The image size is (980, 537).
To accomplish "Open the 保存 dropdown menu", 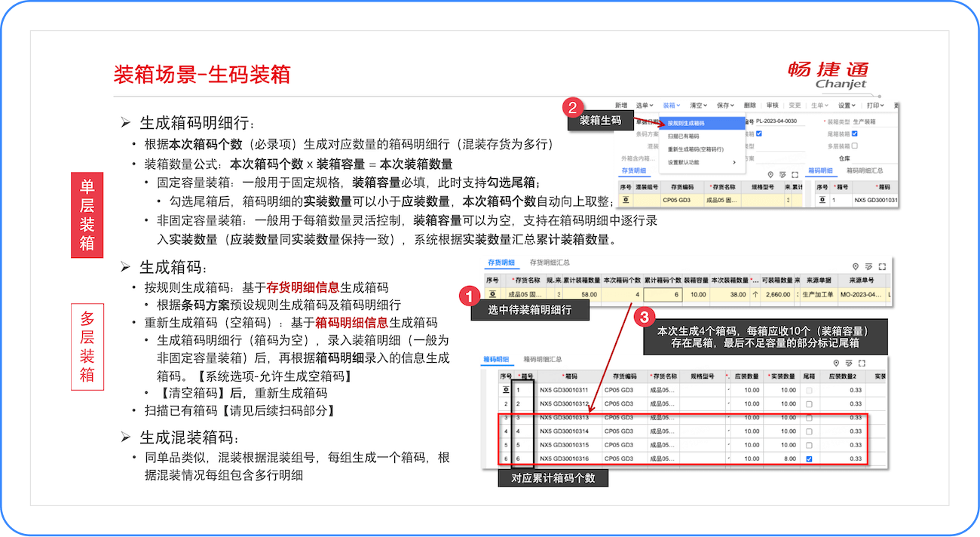I will click(x=723, y=106).
